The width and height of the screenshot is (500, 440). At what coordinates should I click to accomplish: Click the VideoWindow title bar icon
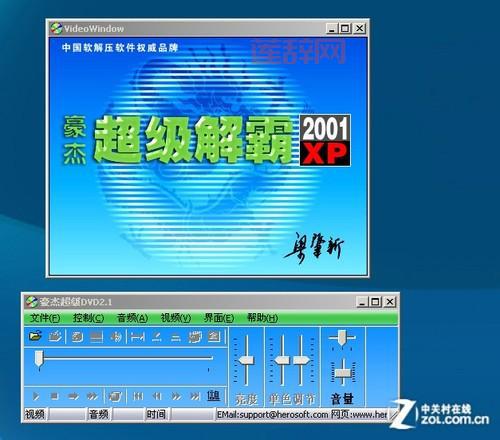(56, 28)
